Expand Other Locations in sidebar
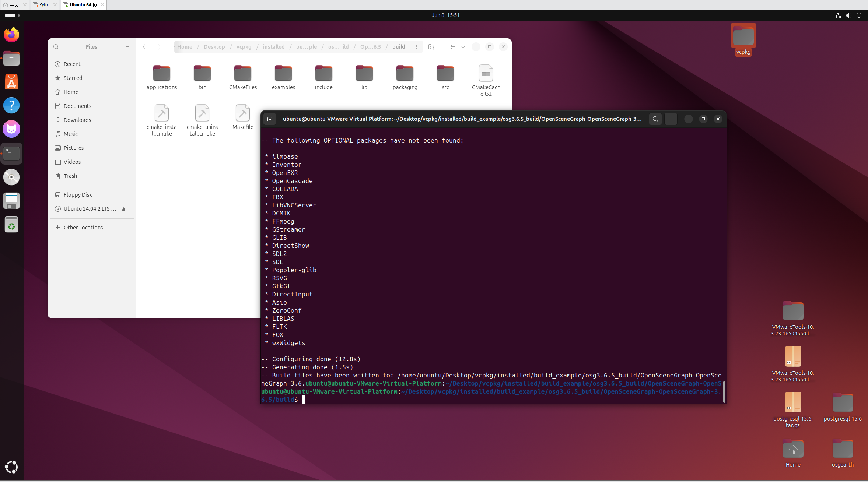868x482 pixels. tap(83, 228)
